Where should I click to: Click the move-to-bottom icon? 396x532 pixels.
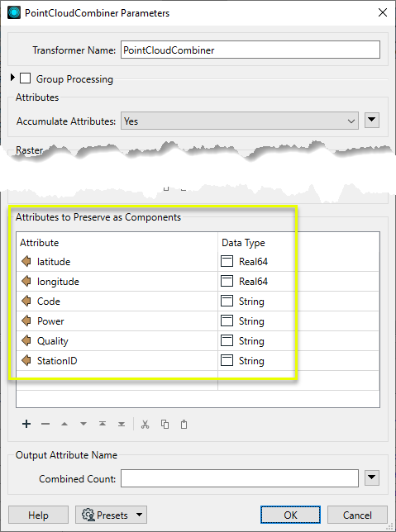(122, 424)
